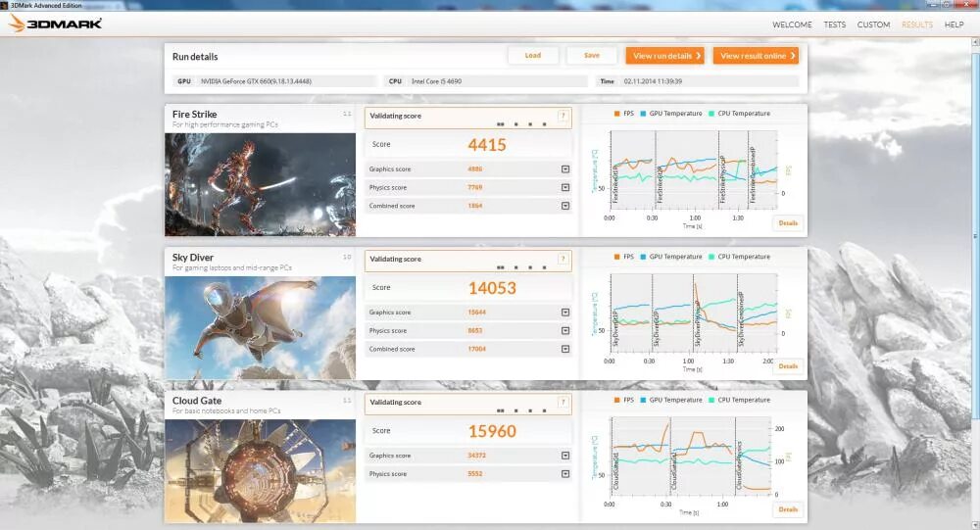Click the Cloud Gate temperature and FPS graph

(691, 455)
